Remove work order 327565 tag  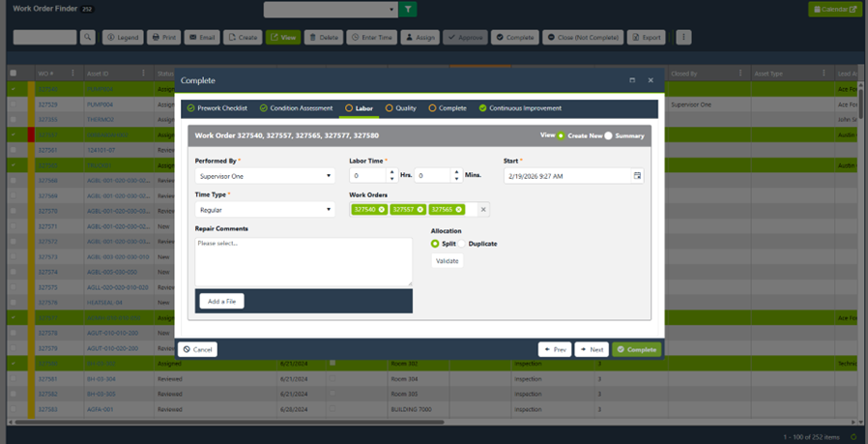[459, 209]
